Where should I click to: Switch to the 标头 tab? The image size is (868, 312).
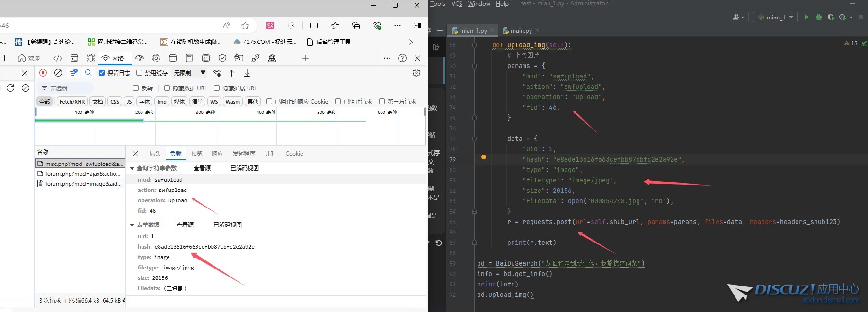(x=155, y=154)
